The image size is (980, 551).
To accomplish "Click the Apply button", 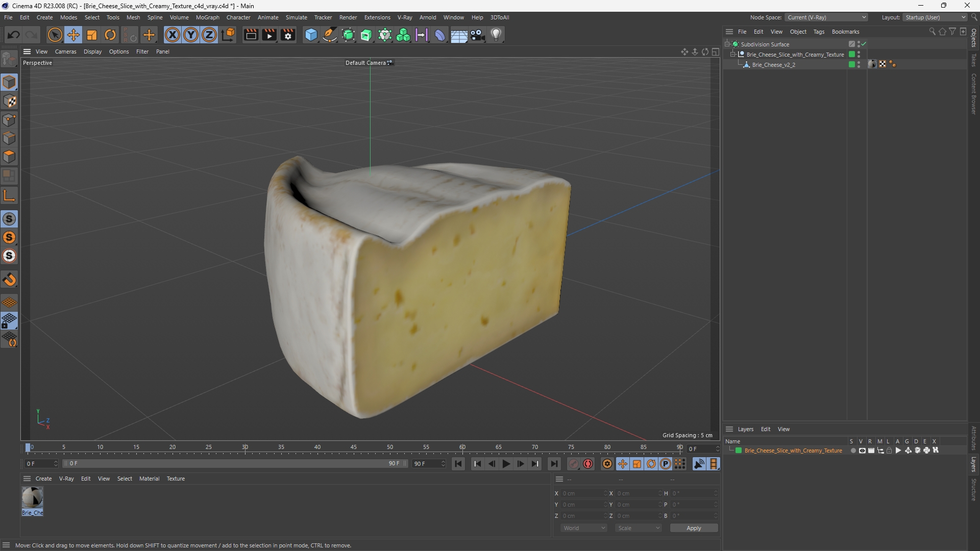I will (x=694, y=528).
